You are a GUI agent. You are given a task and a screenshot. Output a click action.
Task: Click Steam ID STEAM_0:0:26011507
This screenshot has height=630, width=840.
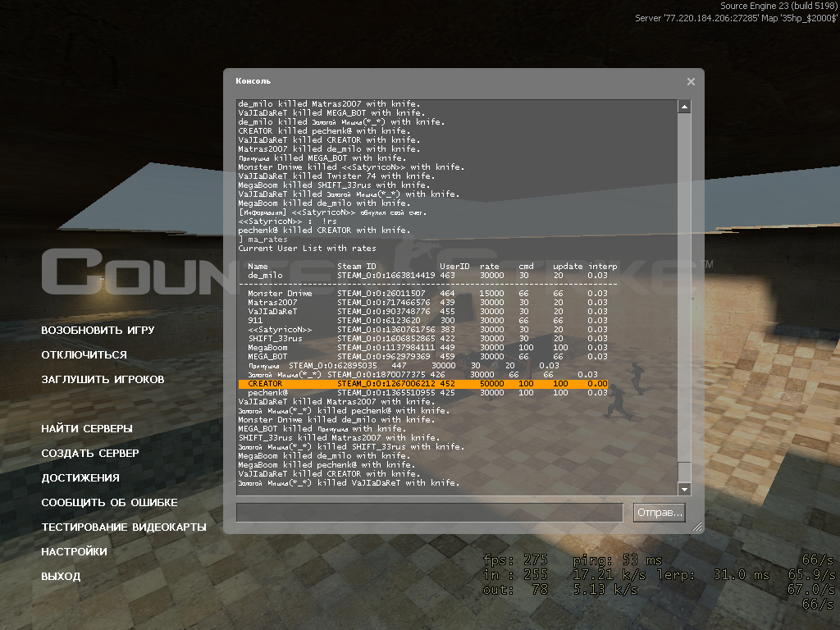(x=381, y=294)
